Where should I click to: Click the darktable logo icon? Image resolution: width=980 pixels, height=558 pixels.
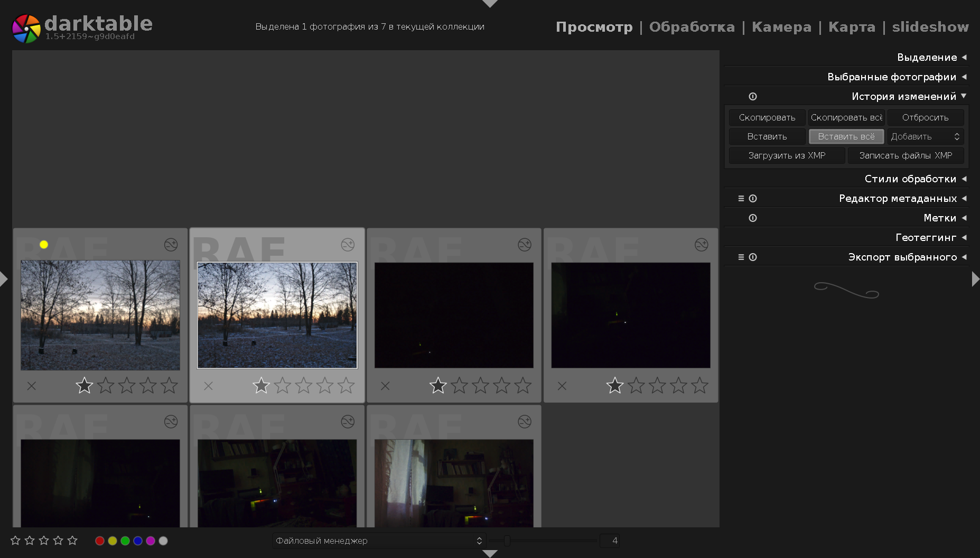(26, 28)
